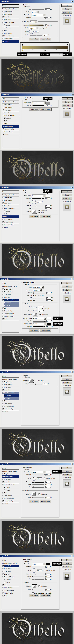Click the angle dial in the Inner Shadow dialog
The image size is (74, 644).
[34, 478]
